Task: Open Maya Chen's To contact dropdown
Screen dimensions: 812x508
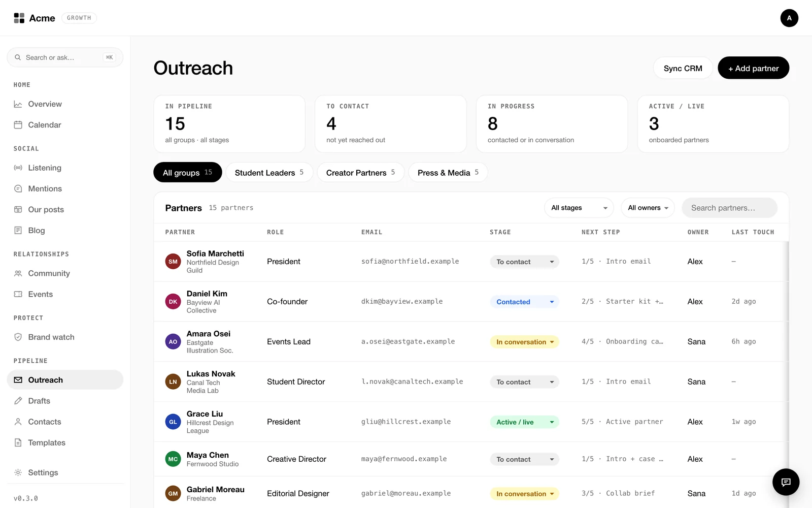Action: click(524, 459)
